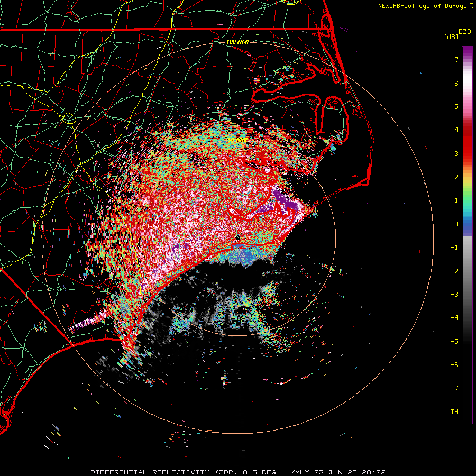Click the TH threshold label on scale
This screenshot has height=476, width=476.
pyautogui.click(x=454, y=412)
